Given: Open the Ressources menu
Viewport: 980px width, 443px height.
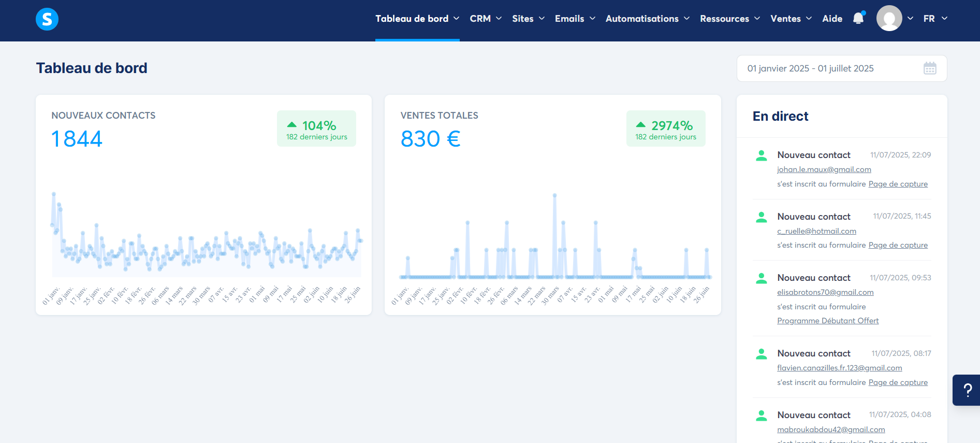Looking at the screenshot, I should (x=730, y=19).
